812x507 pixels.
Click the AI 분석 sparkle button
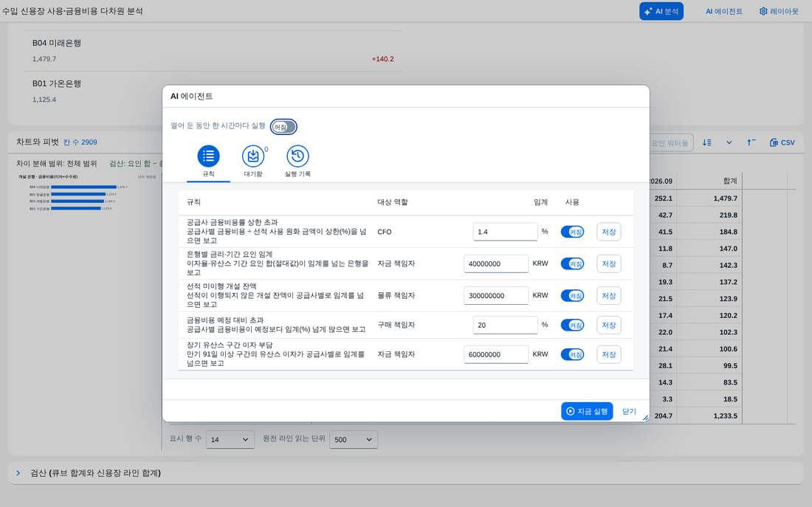point(661,11)
